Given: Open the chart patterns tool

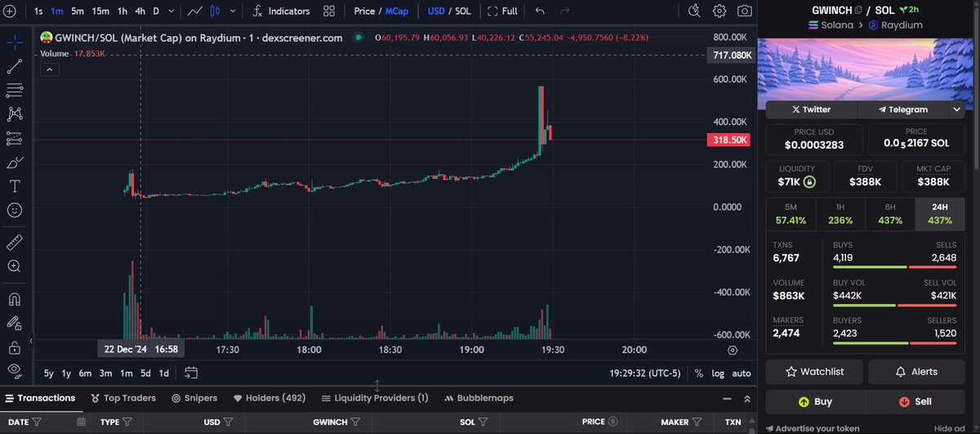Looking at the screenshot, I should coord(14,114).
